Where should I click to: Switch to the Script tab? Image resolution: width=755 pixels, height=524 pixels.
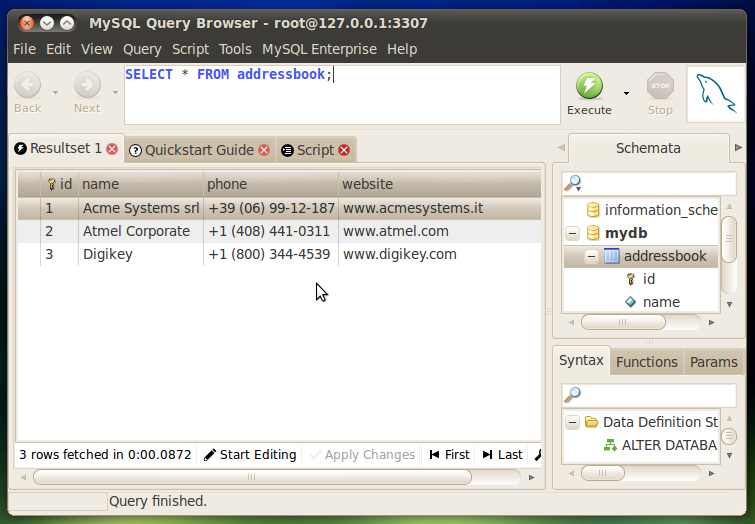click(x=315, y=150)
